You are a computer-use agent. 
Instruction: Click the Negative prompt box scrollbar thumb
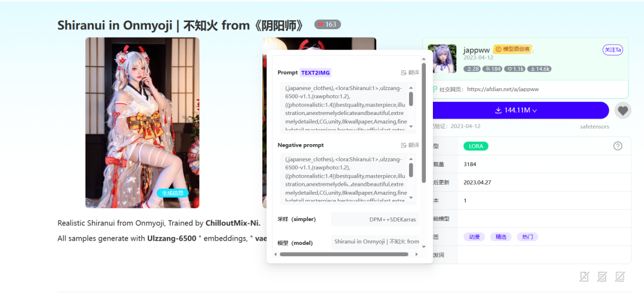(411, 170)
